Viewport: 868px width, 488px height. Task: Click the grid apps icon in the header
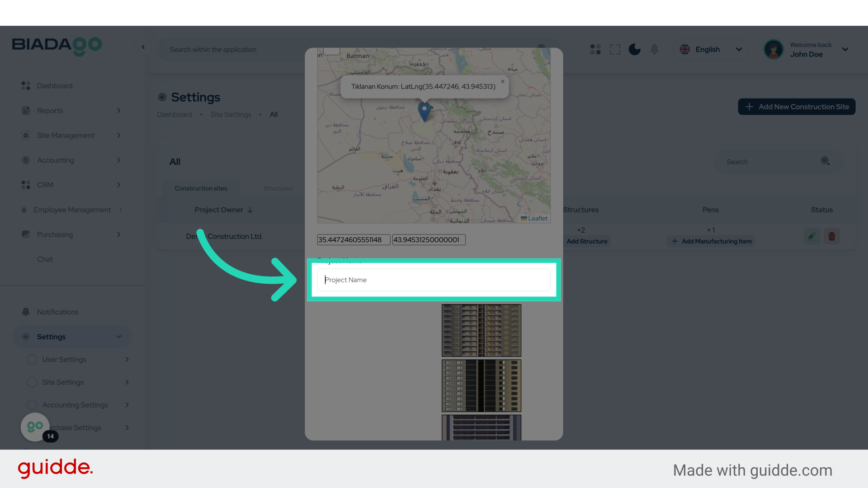pyautogui.click(x=595, y=49)
